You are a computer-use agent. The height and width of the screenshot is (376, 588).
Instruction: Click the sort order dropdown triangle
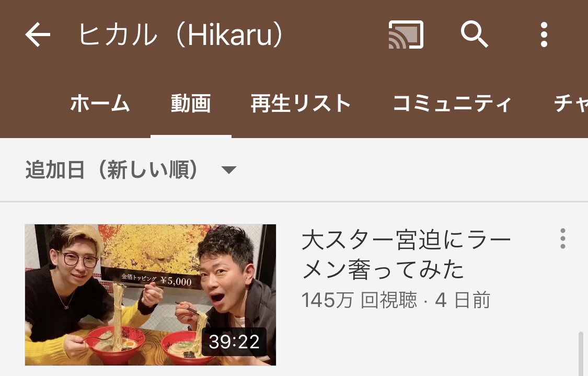[229, 170]
